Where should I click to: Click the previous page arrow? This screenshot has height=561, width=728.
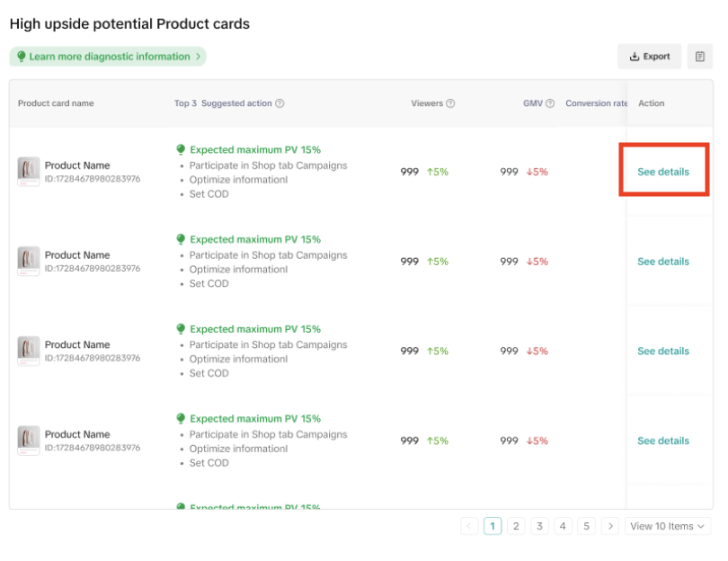tap(469, 526)
